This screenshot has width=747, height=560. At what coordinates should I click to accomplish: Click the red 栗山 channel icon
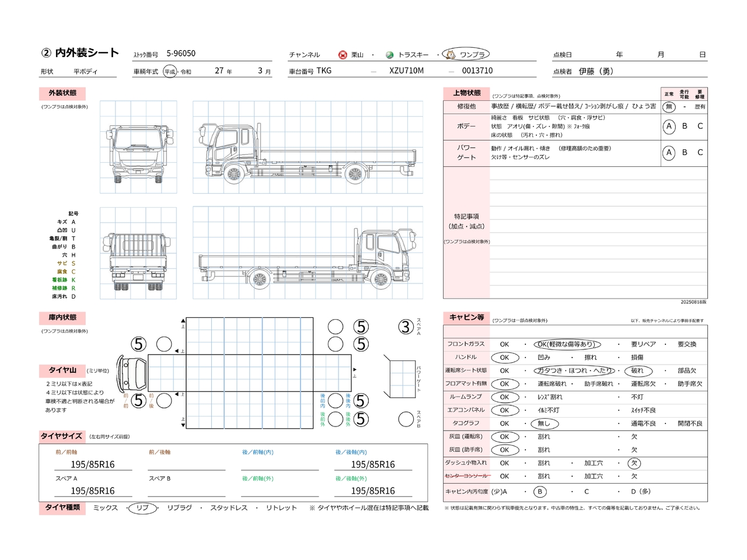[343, 55]
